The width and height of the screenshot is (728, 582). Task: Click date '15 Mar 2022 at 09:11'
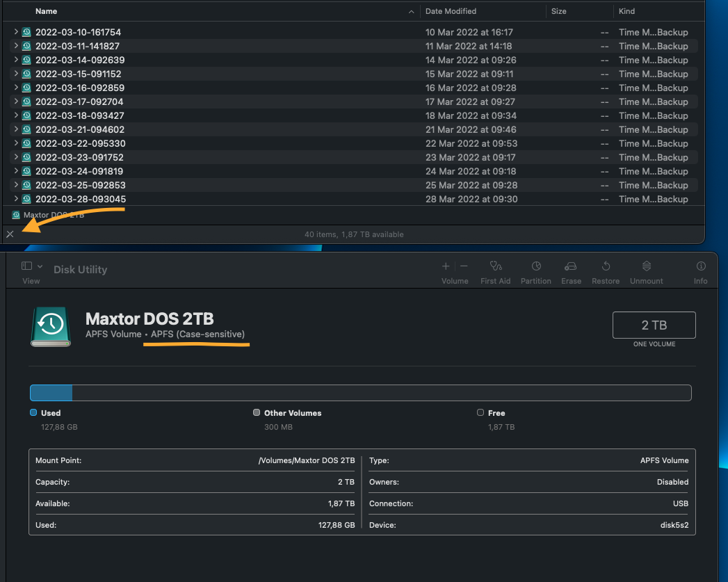click(x=469, y=74)
